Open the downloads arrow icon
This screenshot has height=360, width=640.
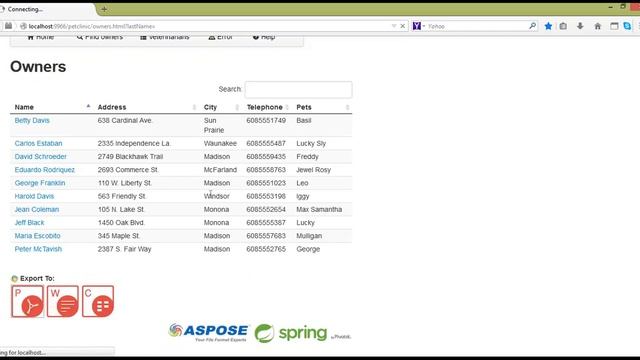[x=580, y=26]
